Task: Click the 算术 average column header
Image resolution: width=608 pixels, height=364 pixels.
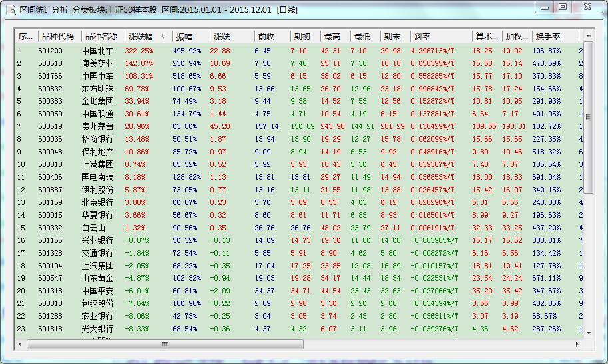Action: (x=487, y=37)
